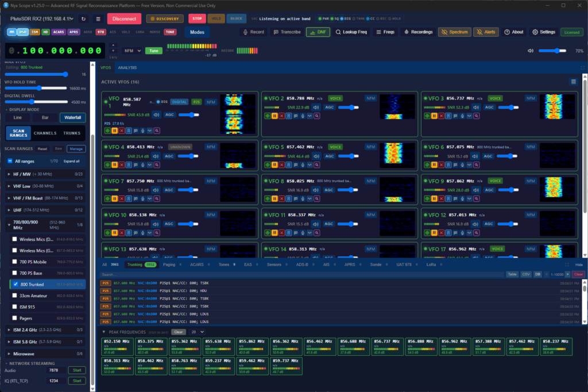Viewport: 588px width, 392px height.
Task: Open the hamburger menu beside device selector
Action: [x=98, y=19]
